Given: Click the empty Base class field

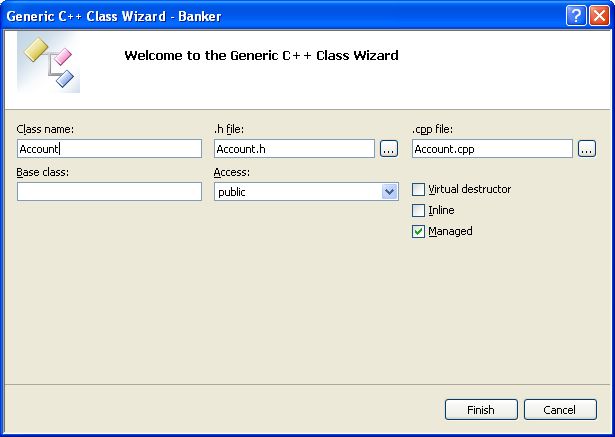Looking at the screenshot, I should tap(109, 191).
